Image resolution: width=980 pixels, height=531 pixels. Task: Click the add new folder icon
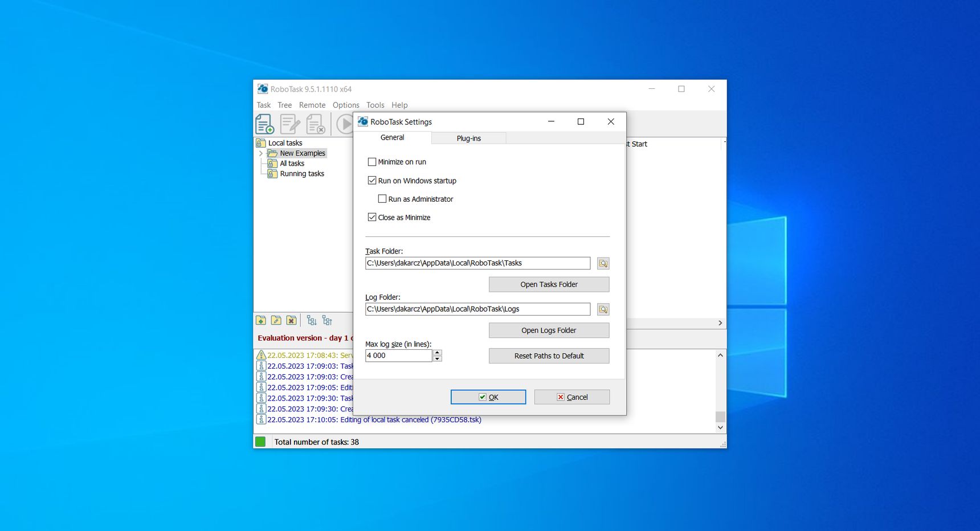[x=261, y=320]
